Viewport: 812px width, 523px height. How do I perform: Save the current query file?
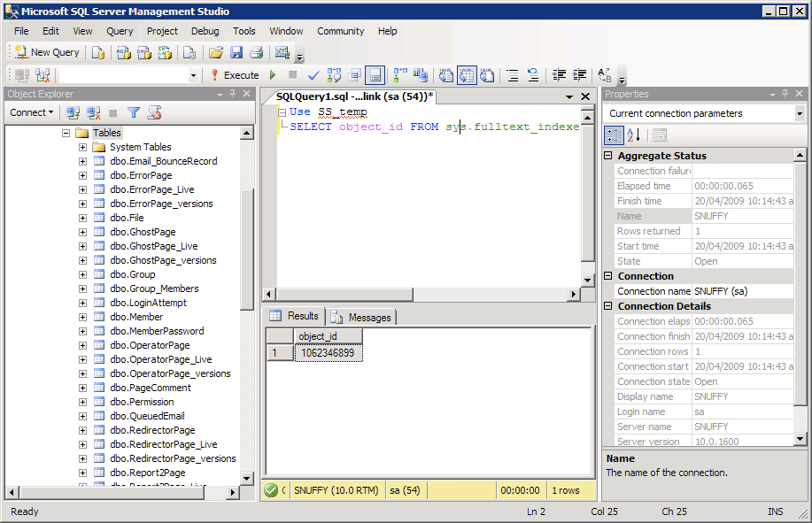pyautogui.click(x=236, y=52)
